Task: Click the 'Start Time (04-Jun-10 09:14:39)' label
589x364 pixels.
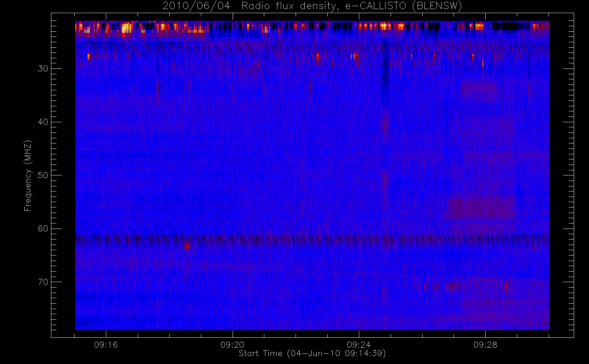Action: coord(312,353)
